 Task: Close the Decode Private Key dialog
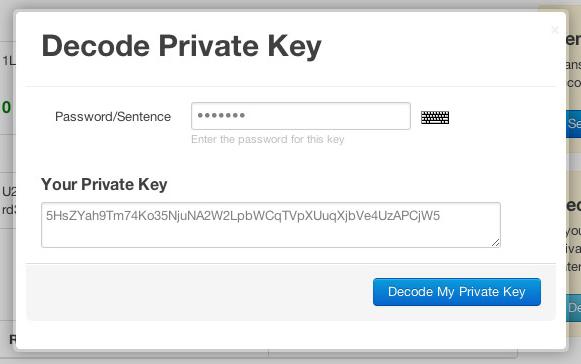click(555, 30)
